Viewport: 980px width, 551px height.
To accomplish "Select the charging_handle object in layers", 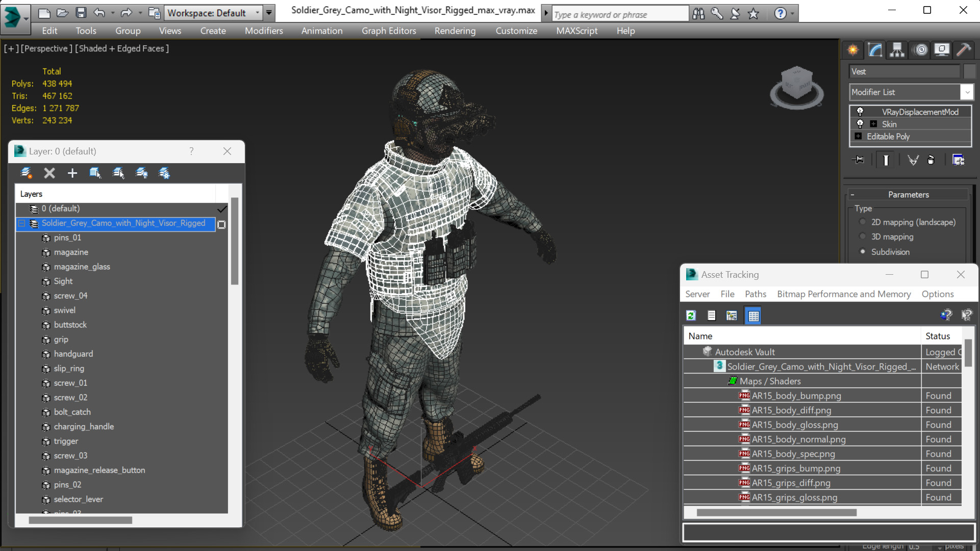I will point(84,427).
